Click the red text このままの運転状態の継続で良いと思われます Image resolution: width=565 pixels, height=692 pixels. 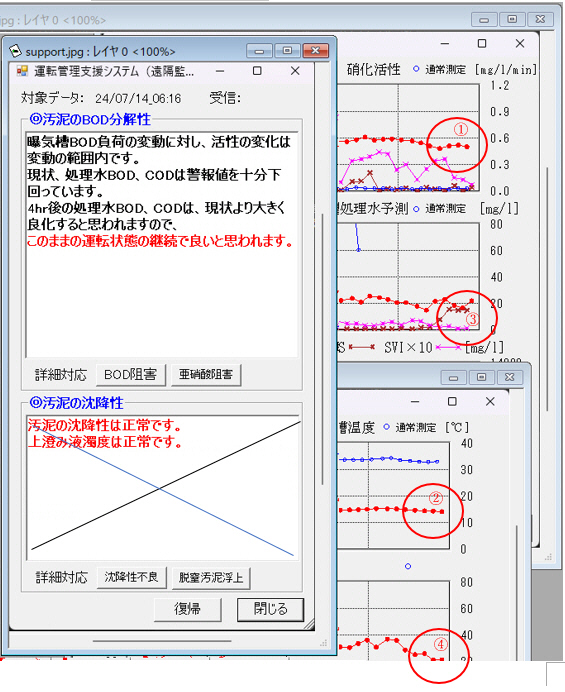click(x=160, y=241)
